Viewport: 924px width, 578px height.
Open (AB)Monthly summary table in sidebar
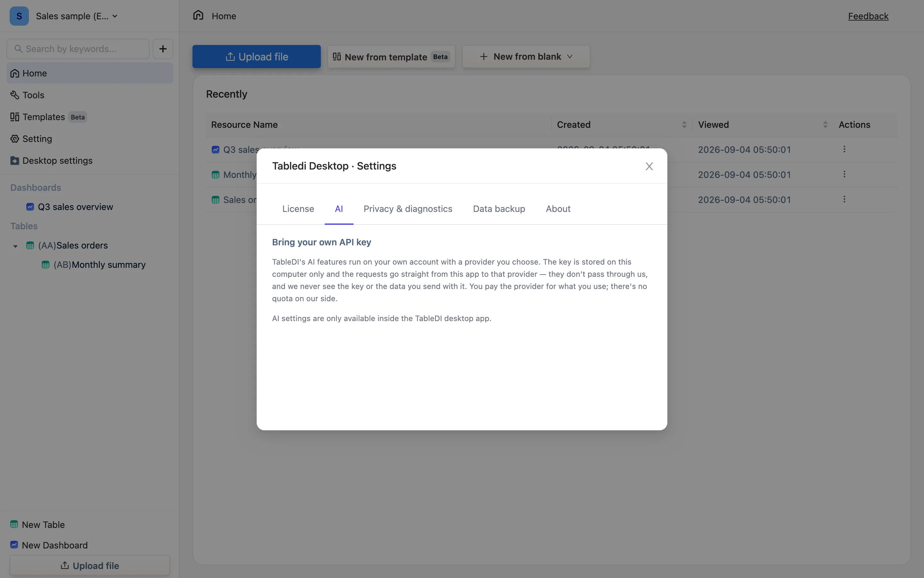click(99, 265)
